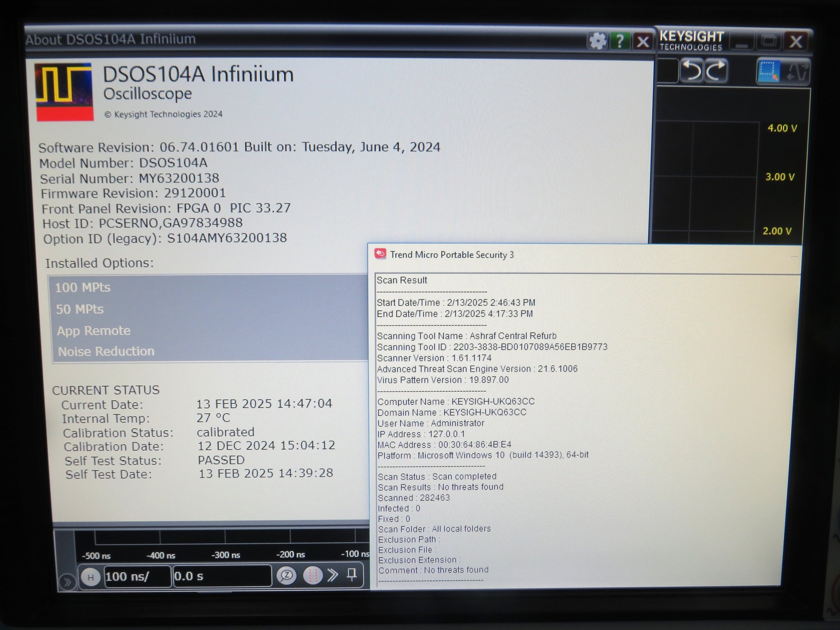Close the About DSOS104A Infiniium dialog
The height and width of the screenshot is (630, 840).
click(643, 41)
